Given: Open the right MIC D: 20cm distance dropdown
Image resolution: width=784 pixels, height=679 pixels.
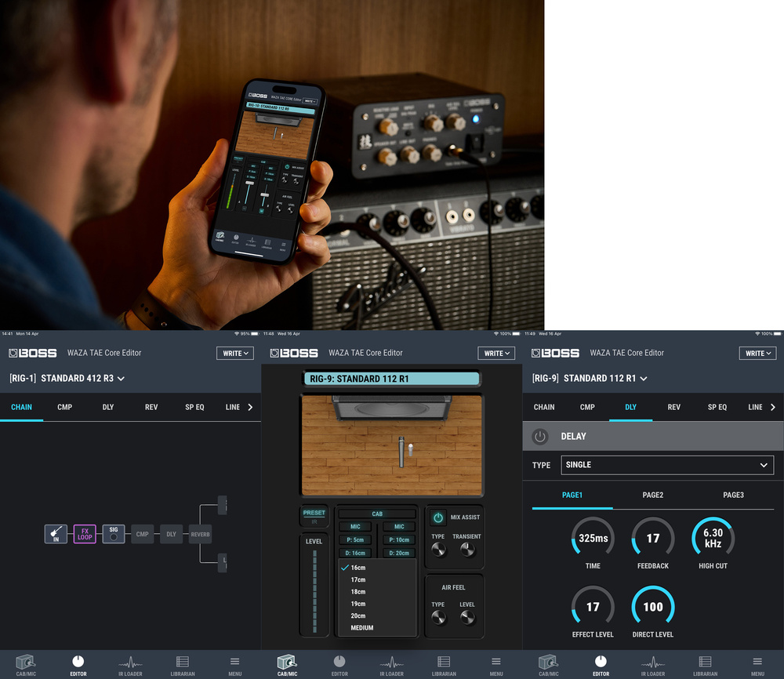Looking at the screenshot, I should (x=399, y=553).
